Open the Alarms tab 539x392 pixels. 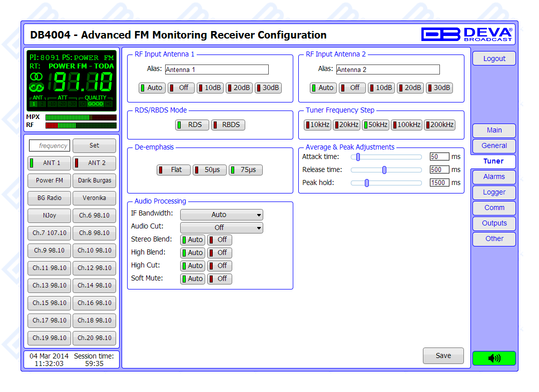tap(494, 176)
